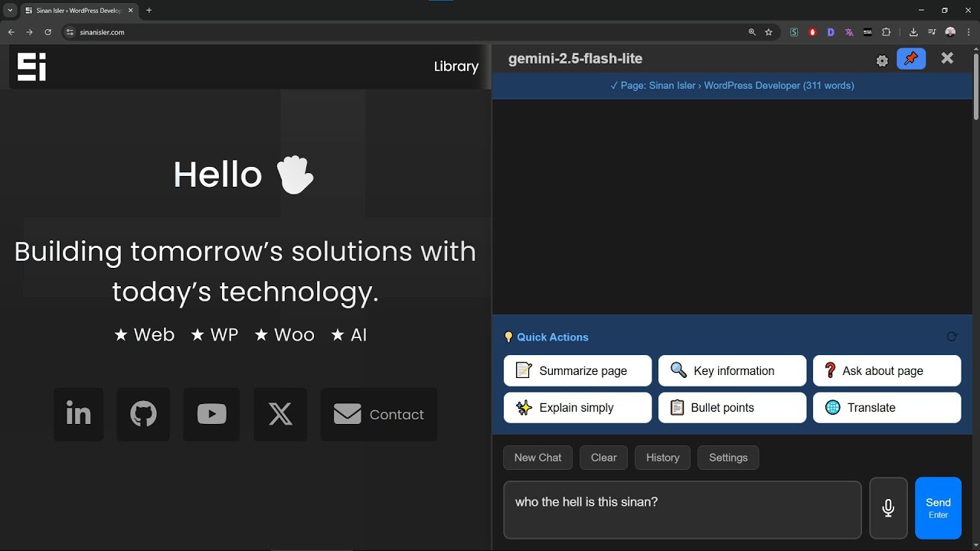Click the chat message input field
Screen dimensions: 980x551
pos(682,510)
